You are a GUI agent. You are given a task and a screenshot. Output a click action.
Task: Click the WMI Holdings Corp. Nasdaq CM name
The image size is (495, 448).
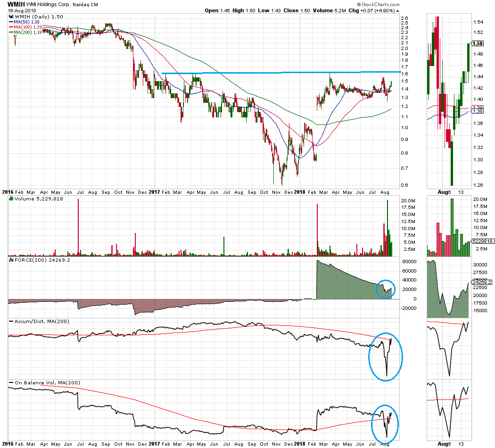point(62,5)
